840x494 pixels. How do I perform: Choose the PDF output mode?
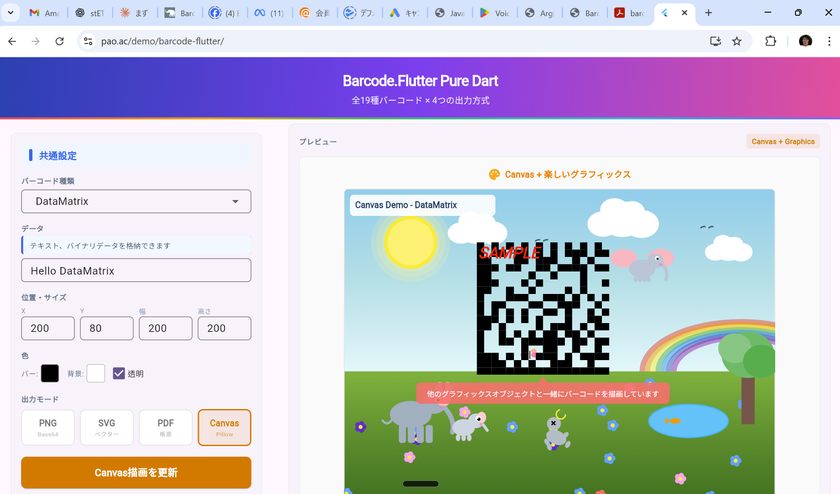pyautogui.click(x=166, y=427)
